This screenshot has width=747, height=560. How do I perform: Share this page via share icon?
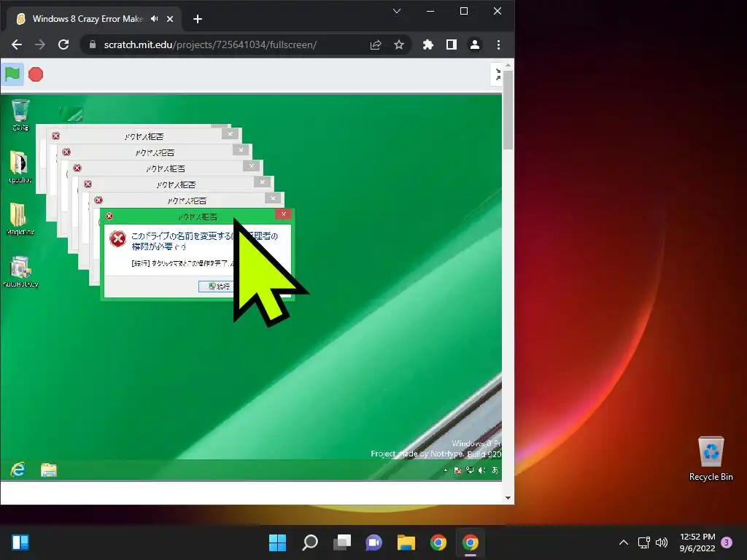point(376,44)
